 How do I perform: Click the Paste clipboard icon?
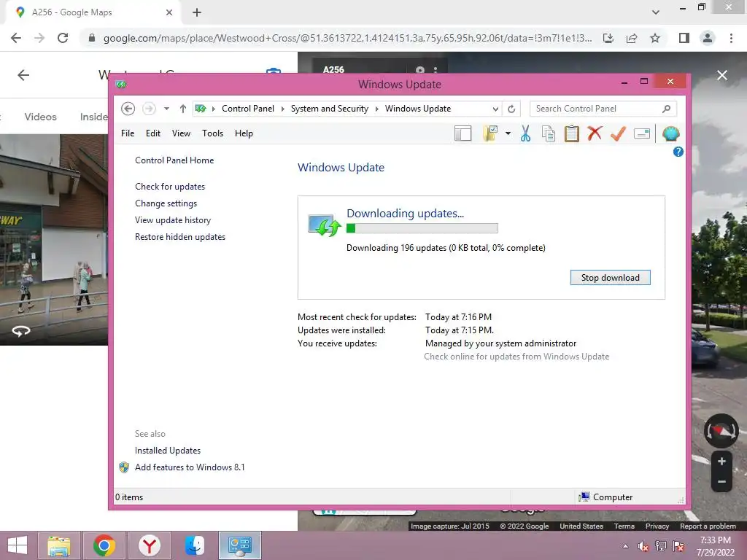[572, 134]
